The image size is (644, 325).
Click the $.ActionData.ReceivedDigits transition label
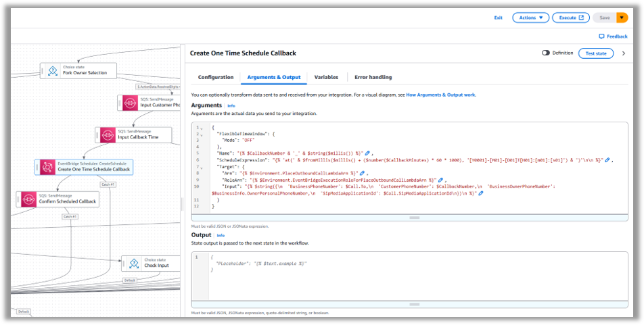pos(158,87)
